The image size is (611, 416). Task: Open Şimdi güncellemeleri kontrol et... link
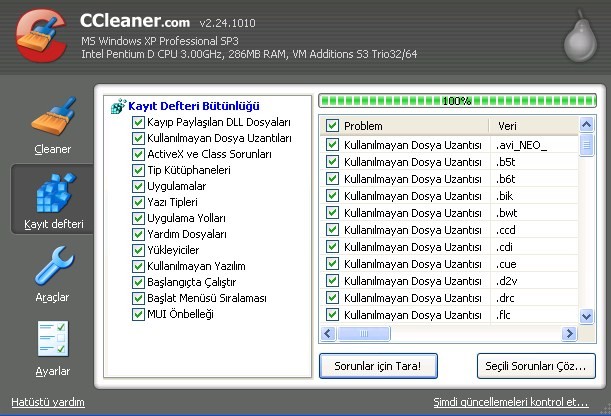511,402
